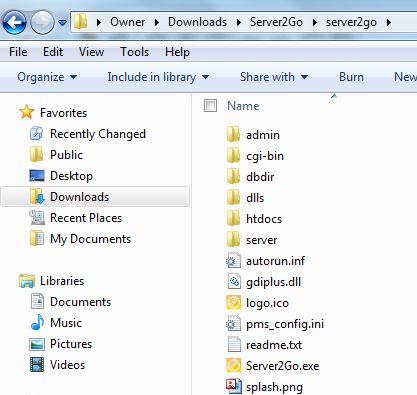Click the Back navigation arrow button

click(14, 22)
